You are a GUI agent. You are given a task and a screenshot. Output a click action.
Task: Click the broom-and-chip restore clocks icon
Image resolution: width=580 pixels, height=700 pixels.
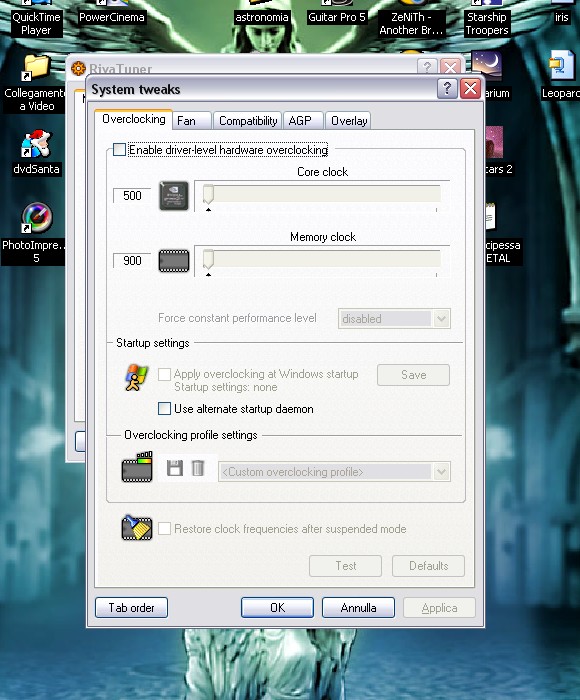[x=137, y=528]
